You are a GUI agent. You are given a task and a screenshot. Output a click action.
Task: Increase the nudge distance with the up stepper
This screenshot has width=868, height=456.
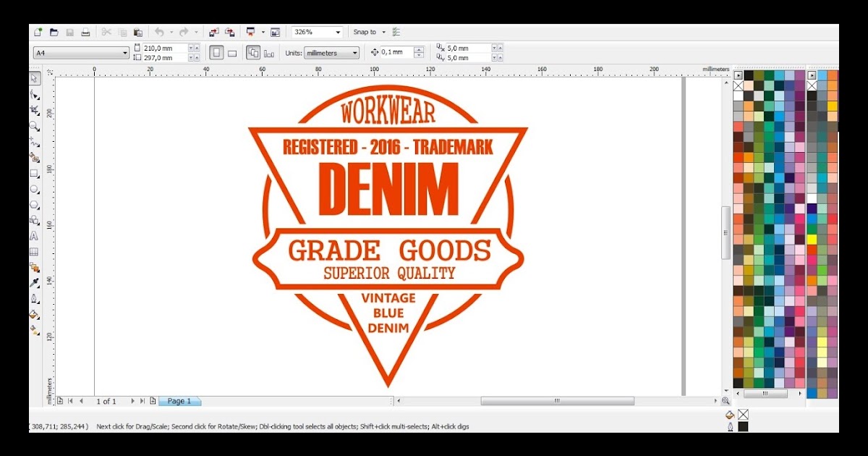click(x=419, y=49)
